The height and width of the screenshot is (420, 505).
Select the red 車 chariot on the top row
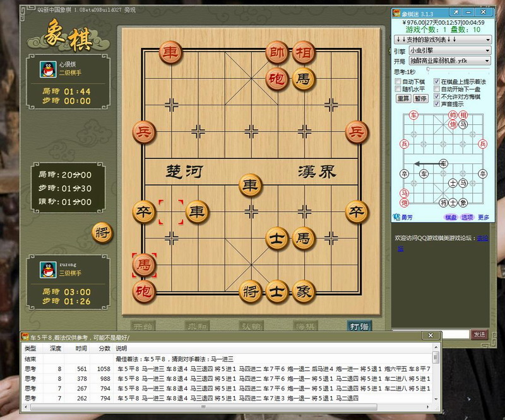pos(170,52)
